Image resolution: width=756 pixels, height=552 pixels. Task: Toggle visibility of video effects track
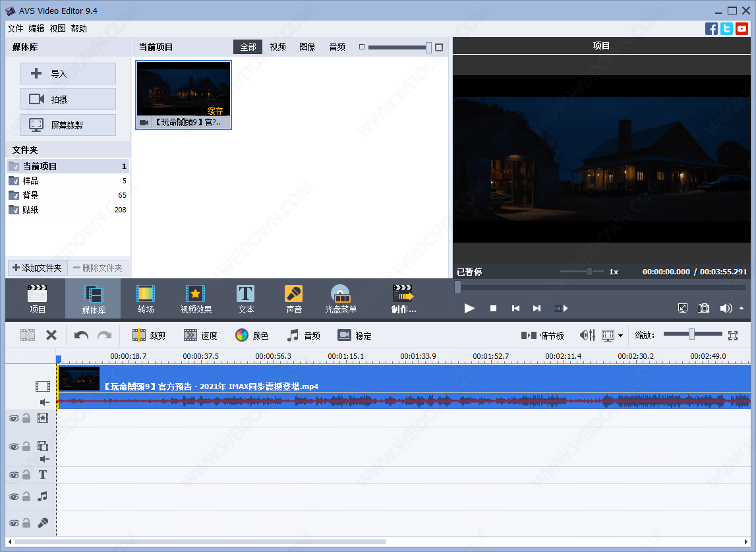[14, 418]
